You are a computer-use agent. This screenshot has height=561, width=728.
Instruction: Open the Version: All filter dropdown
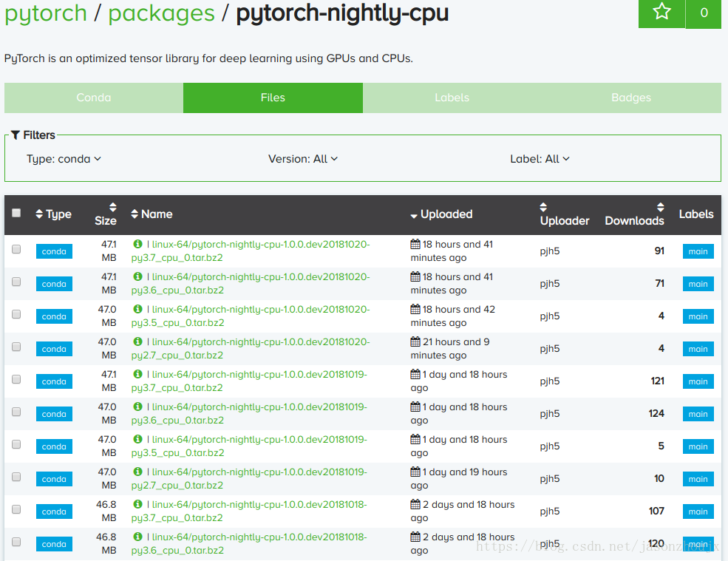pyautogui.click(x=303, y=159)
